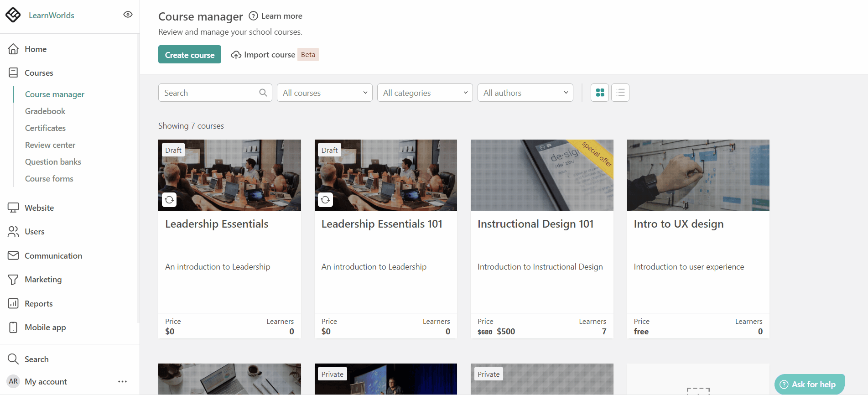Select Course manager in the sidebar
868x395 pixels.
(x=55, y=94)
